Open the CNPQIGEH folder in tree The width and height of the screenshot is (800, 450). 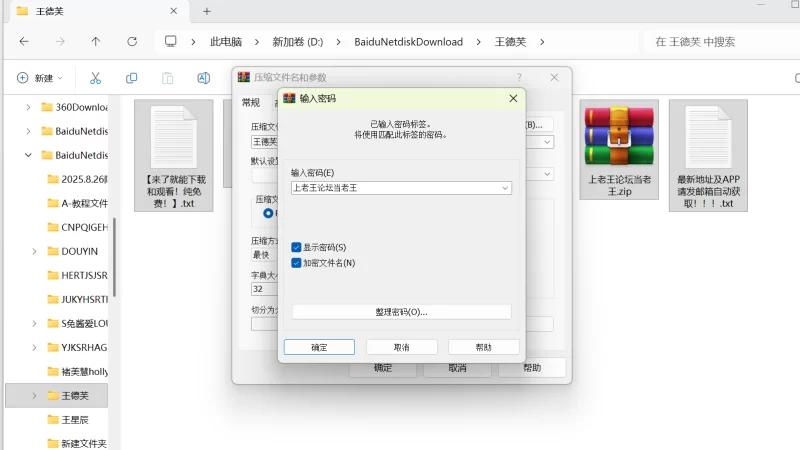coord(77,227)
